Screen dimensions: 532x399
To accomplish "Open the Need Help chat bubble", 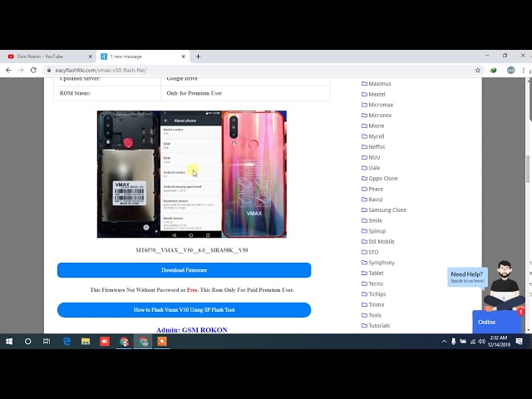I will [467, 277].
